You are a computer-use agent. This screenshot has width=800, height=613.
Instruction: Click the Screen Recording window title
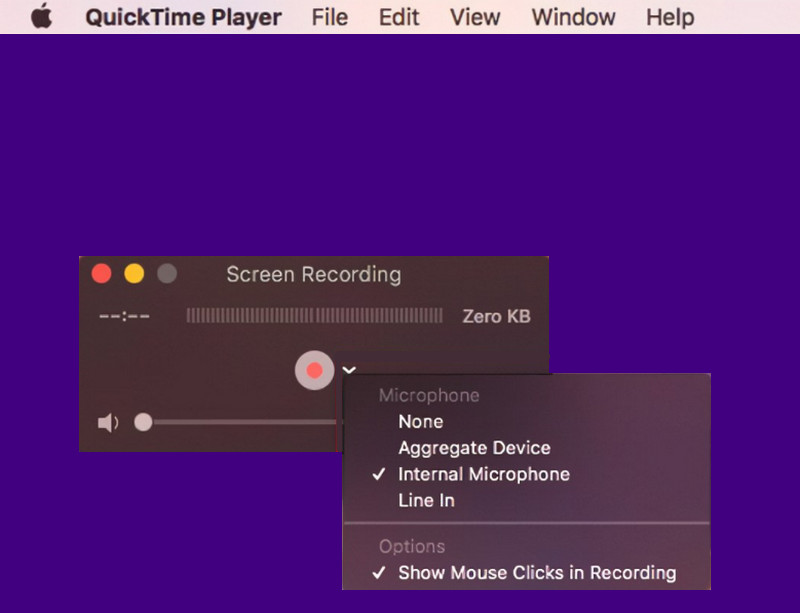coord(314,275)
